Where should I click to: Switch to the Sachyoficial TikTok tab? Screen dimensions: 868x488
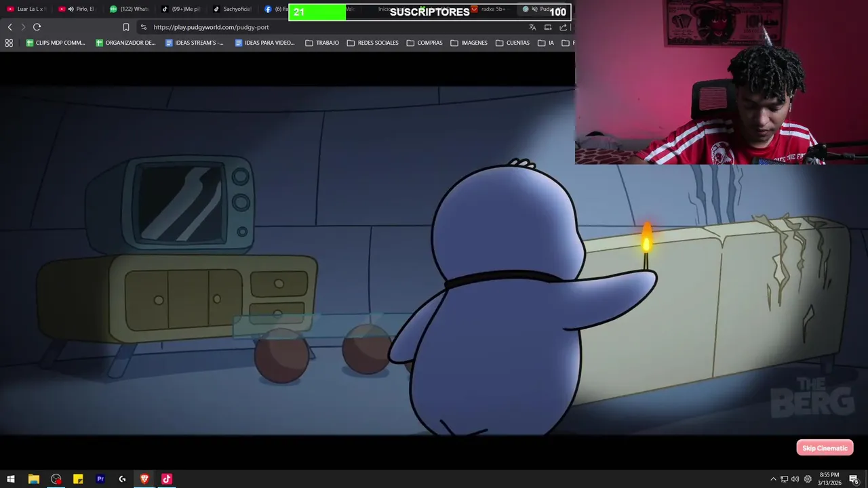click(232, 9)
